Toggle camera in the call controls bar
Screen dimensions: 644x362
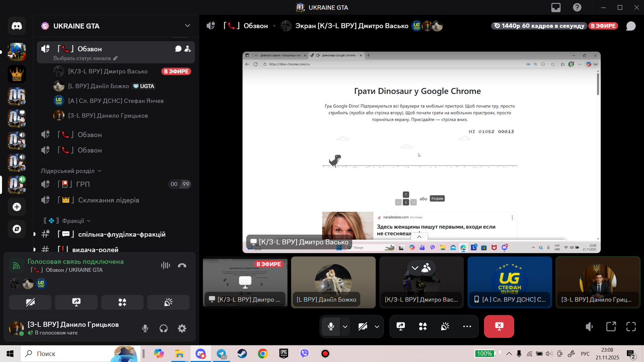363,326
